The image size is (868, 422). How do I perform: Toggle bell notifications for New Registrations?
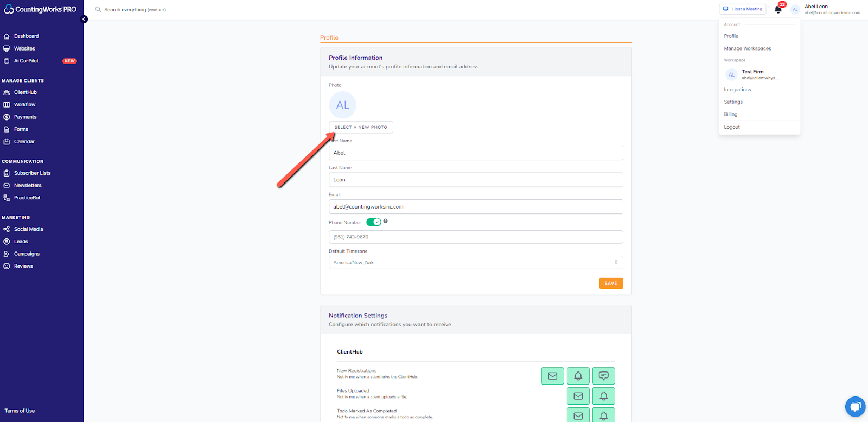[578, 376]
